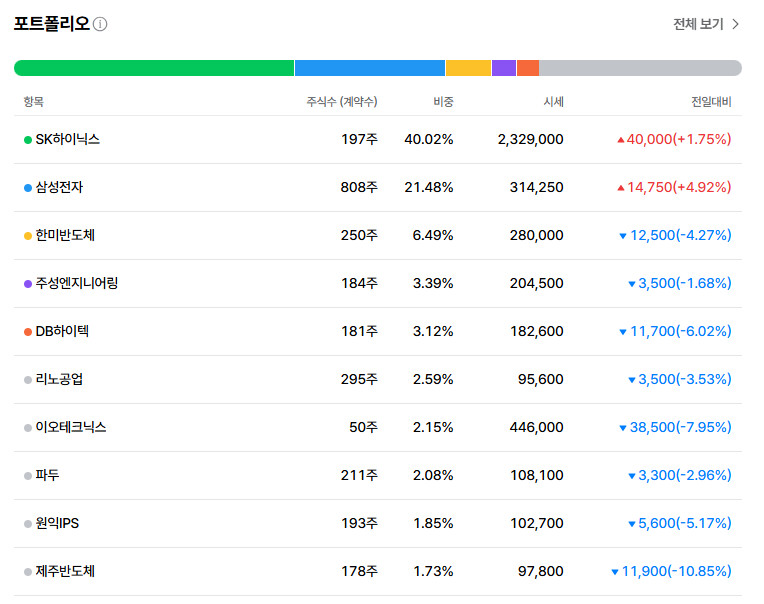Click the 808주 share count
Viewport: 764px width, 604px height.
[x=359, y=187]
